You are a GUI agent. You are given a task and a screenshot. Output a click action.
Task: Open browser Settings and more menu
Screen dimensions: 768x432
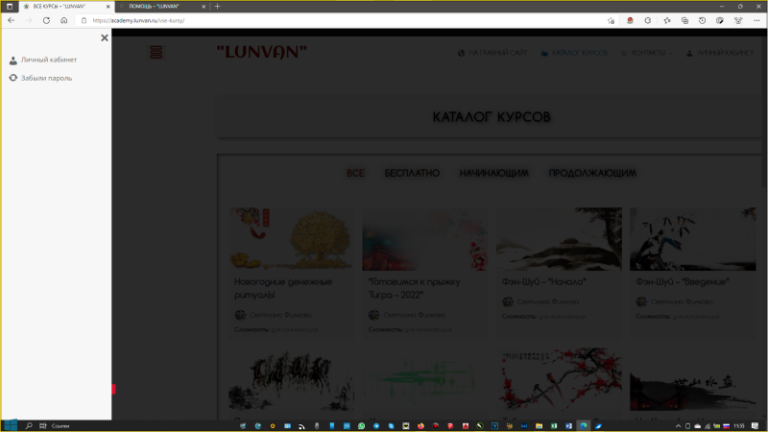click(x=757, y=21)
